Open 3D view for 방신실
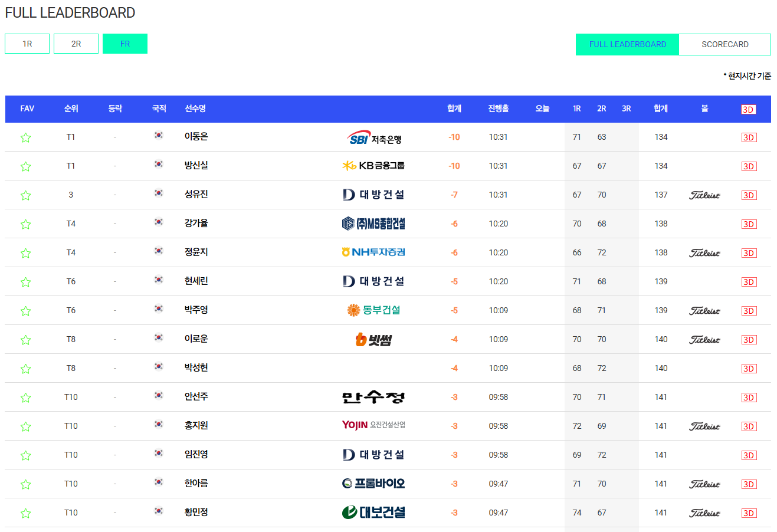Screen dimensions: 777x532 [x=749, y=166]
